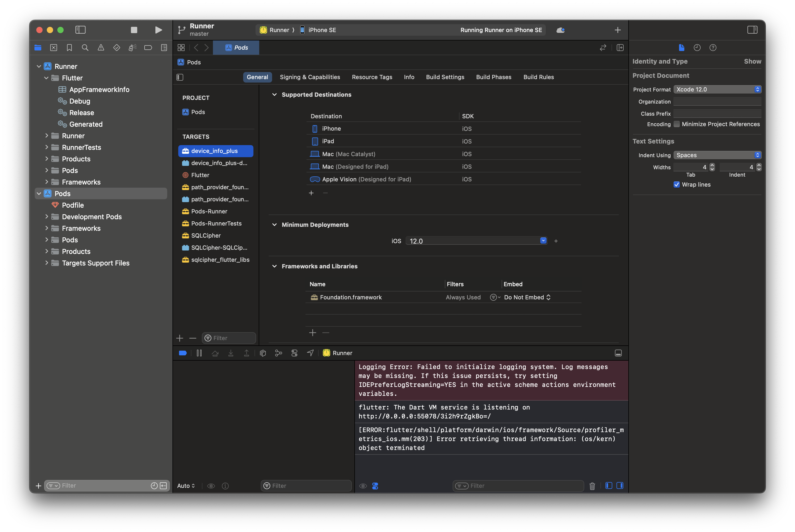This screenshot has height=532, width=795.
Task: Clear the console with trash icon
Action: [592, 486]
